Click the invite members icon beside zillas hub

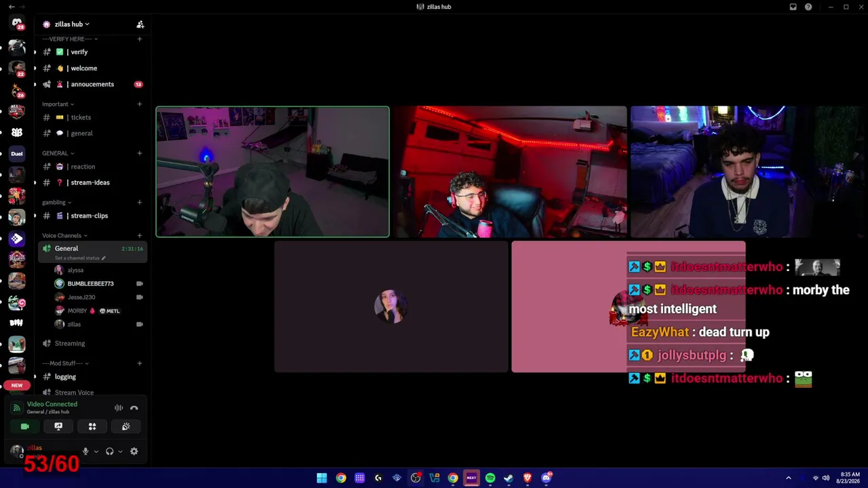coord(140,24)
